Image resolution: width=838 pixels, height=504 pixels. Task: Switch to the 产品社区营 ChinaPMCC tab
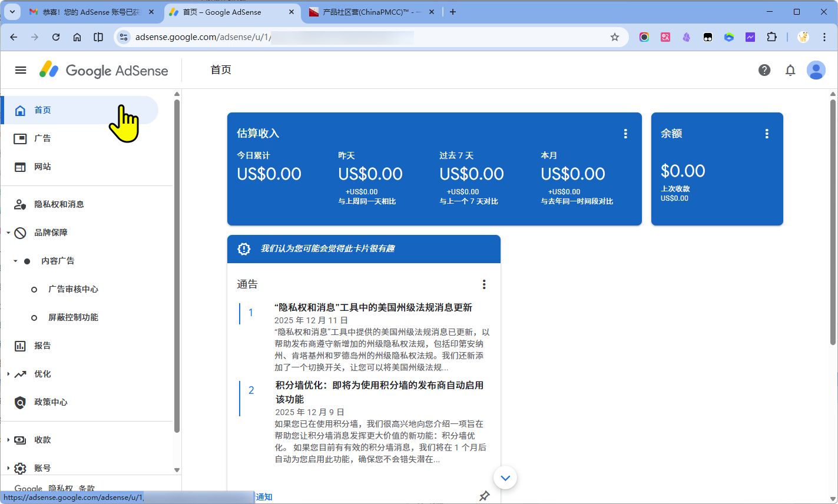click(x=371, y=12)
